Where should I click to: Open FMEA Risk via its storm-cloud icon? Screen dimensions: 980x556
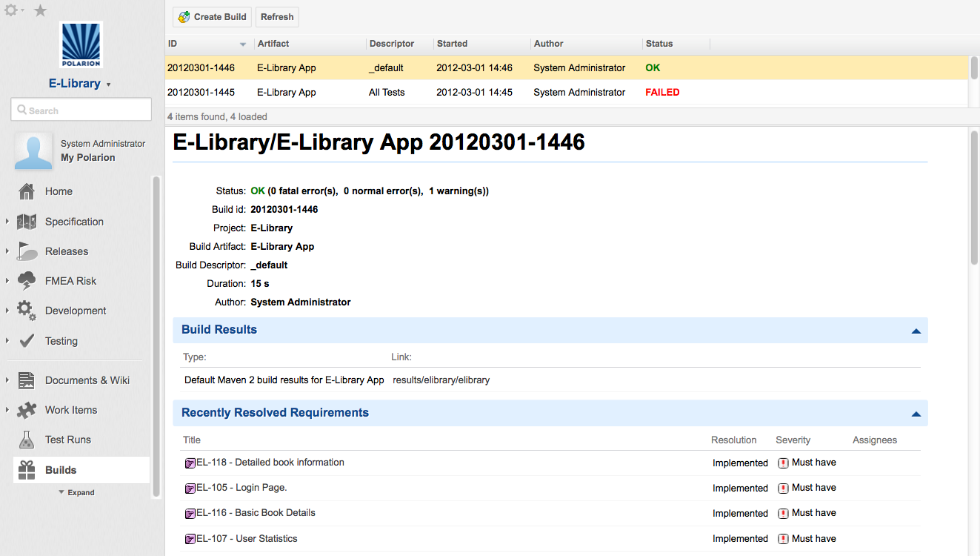(27, 280)
